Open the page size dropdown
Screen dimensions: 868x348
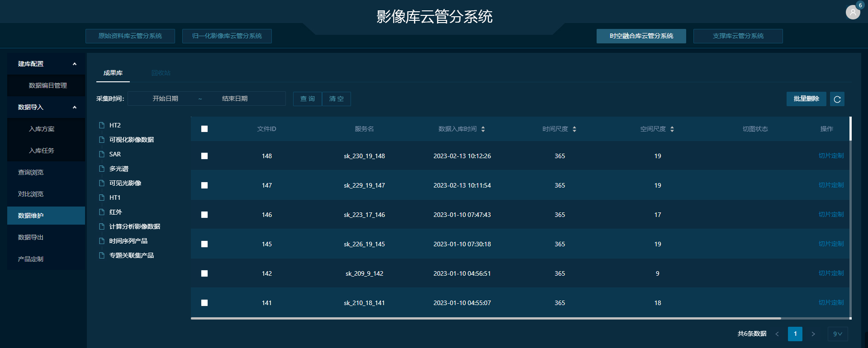[x=837, y=334]
